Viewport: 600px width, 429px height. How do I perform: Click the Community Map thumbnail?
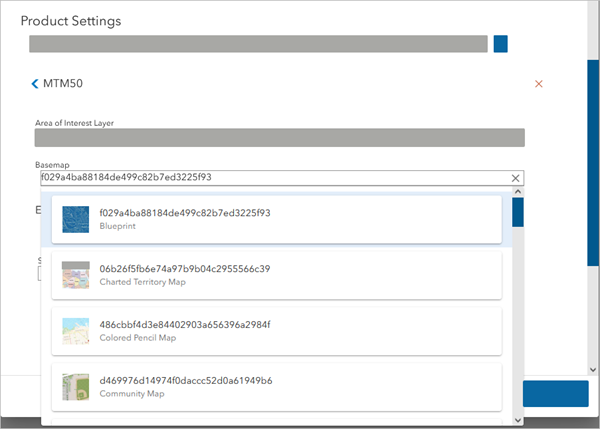[x=76, y=387]
